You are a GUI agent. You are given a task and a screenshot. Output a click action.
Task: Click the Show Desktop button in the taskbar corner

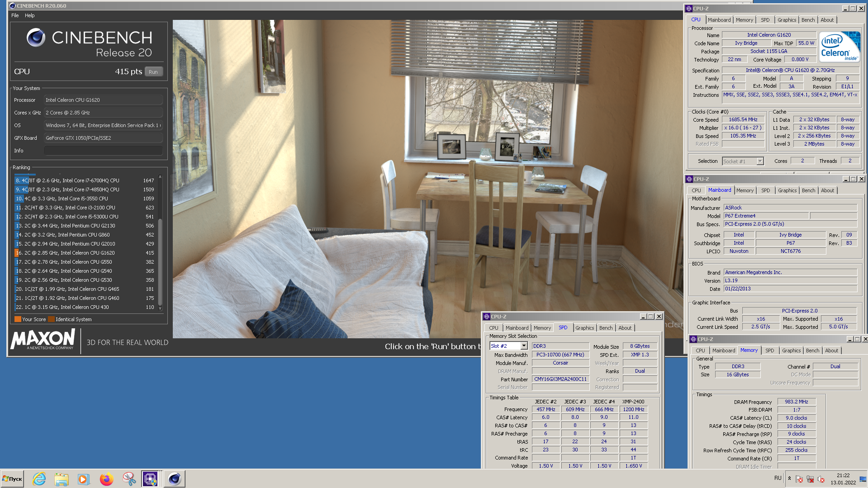click(863, 479)
